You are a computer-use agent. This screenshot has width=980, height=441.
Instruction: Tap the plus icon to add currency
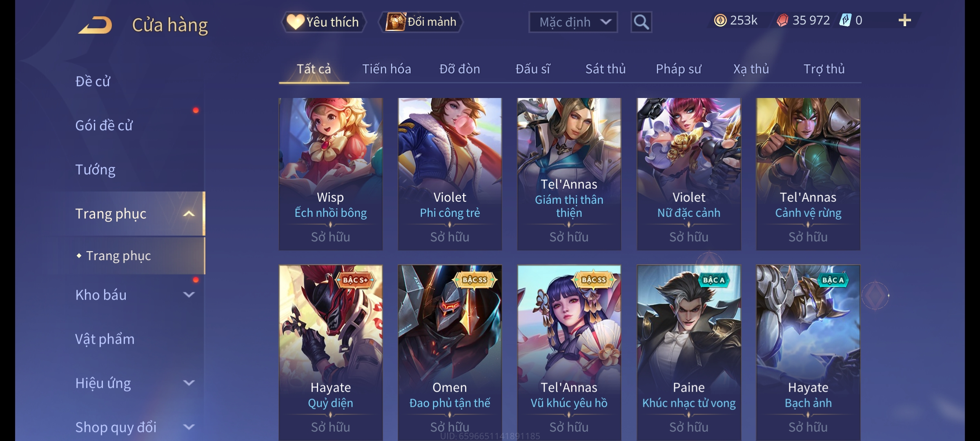[x=904, y=20]
